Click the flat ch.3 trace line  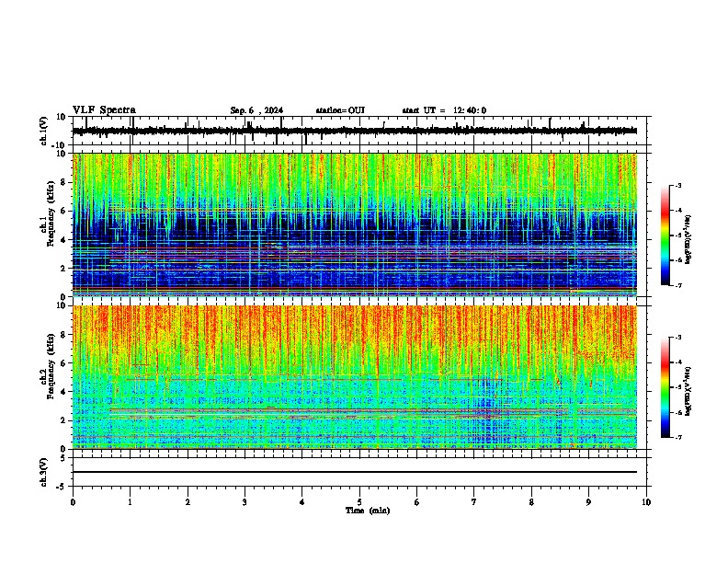coord(355,472)
